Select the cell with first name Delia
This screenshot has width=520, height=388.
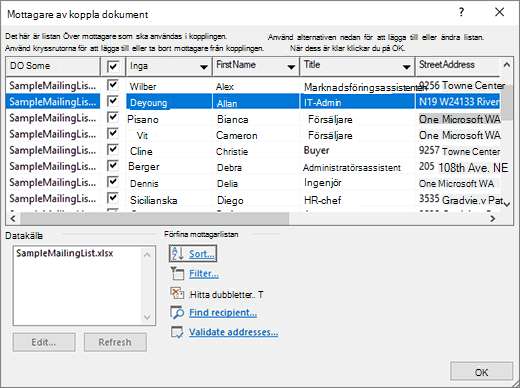pos(256,183)
